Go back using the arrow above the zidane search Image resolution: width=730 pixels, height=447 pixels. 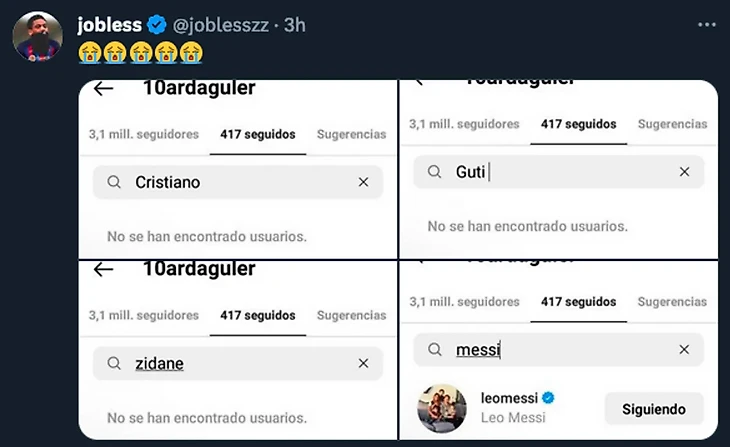pyautogui.click(x=103, y=270)
